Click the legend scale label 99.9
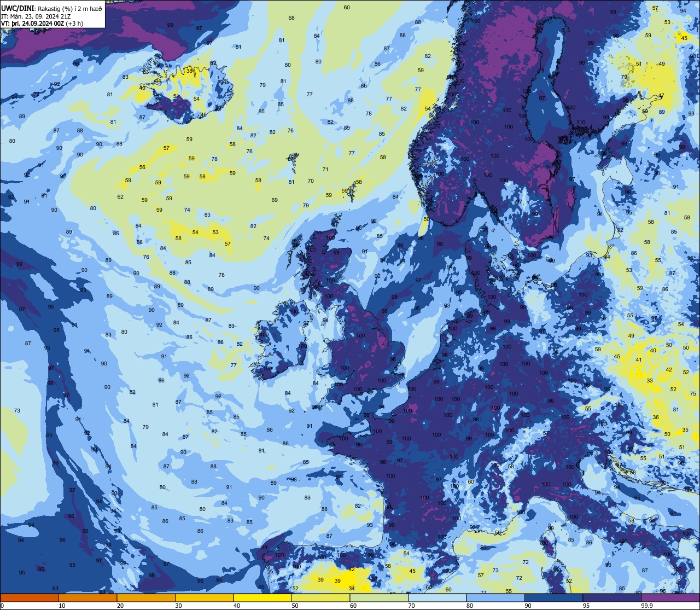Screen dimensions: 700x610 647,606
